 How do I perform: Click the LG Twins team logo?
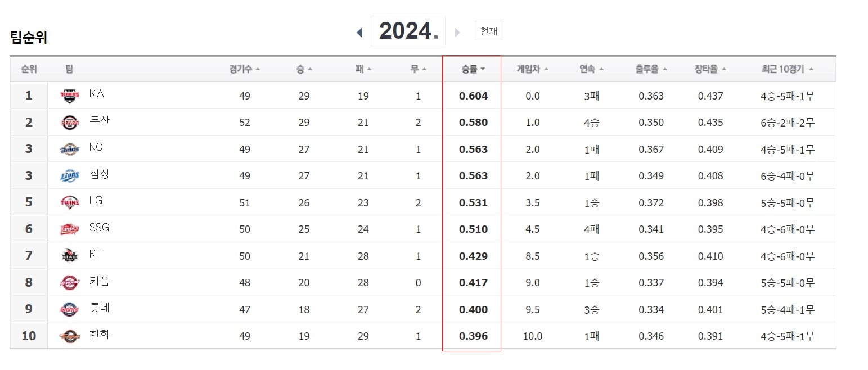click(70, 203)
